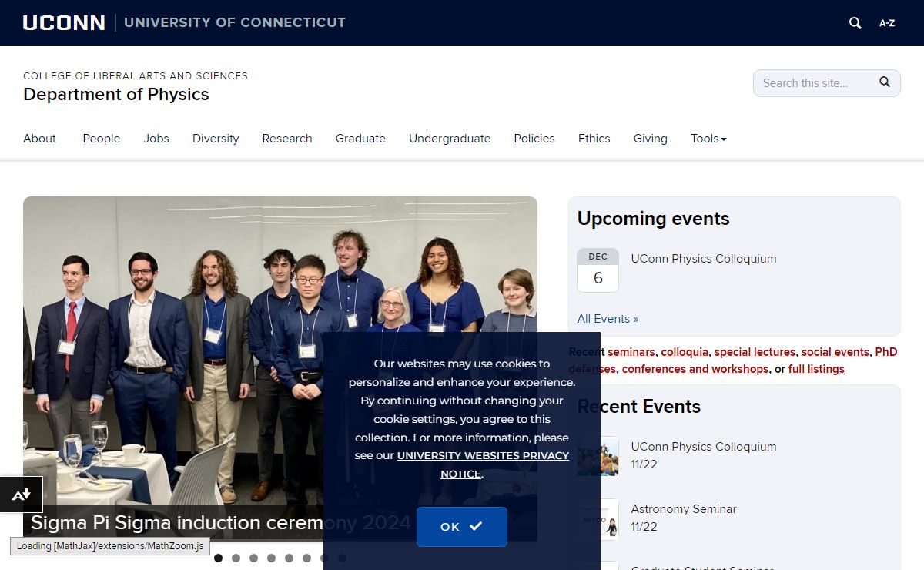
Task: Accept cookies with the OK button
Action: point(462,527)
